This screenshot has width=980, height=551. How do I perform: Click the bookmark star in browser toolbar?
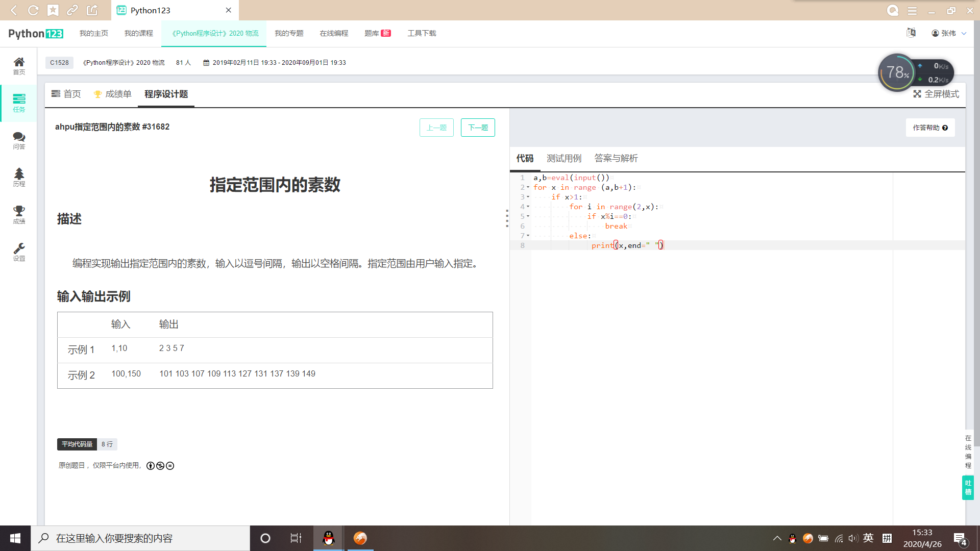[53, 10]
